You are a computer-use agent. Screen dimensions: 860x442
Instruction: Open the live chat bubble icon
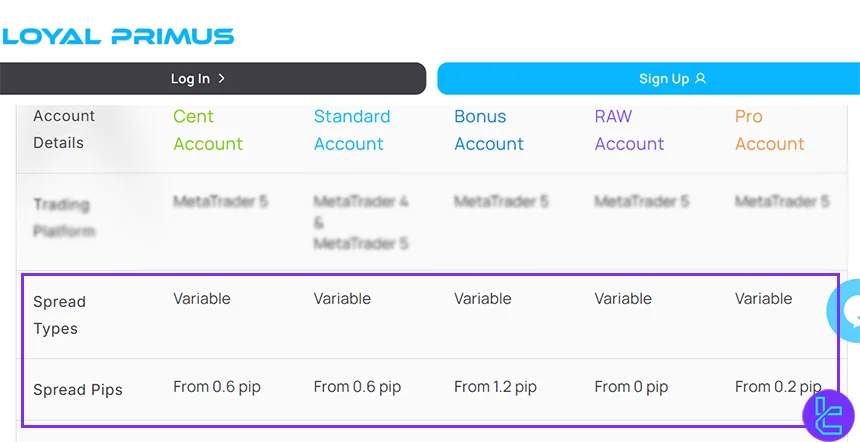846,312
